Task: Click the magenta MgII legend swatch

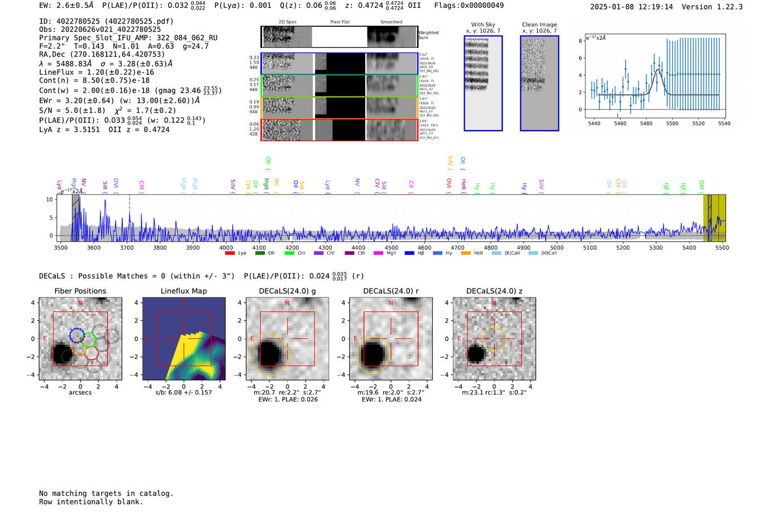Action: pos(378,253)
